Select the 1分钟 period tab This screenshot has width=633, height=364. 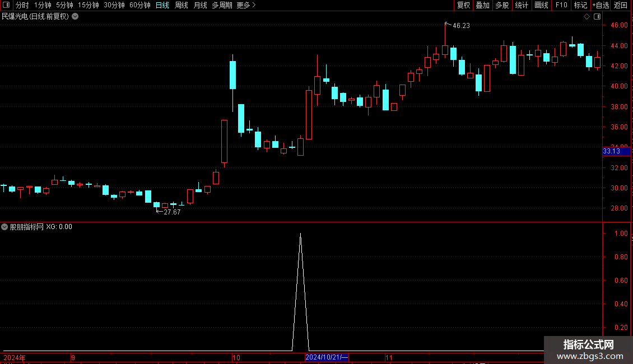point(43,5)
